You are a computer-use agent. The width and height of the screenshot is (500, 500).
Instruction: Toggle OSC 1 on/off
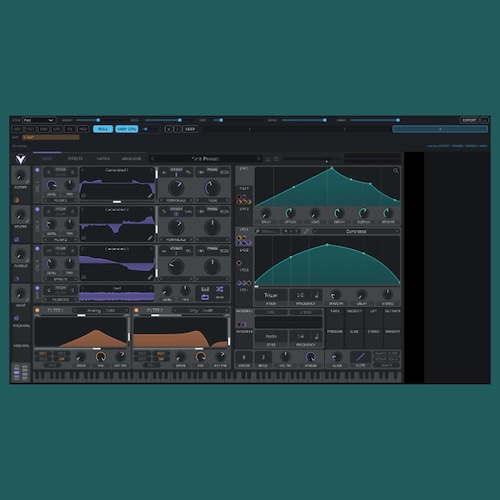37,170
